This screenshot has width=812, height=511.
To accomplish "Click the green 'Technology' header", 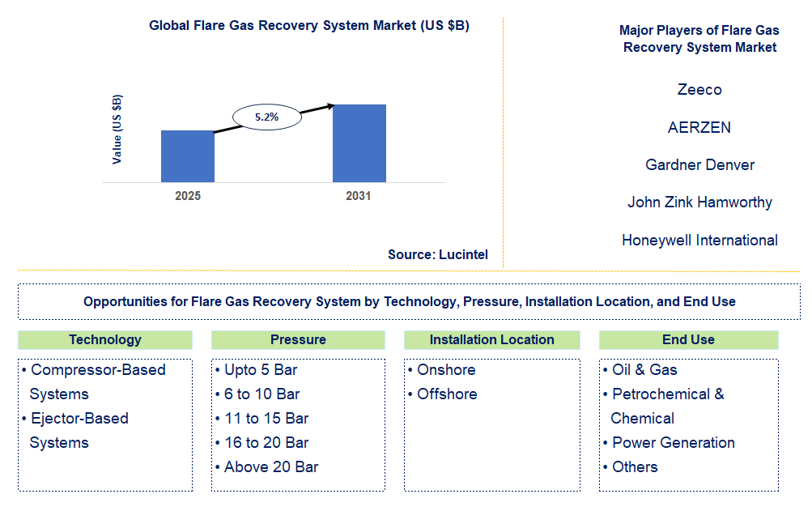I will pyautogui.click(x=105, y=340).
